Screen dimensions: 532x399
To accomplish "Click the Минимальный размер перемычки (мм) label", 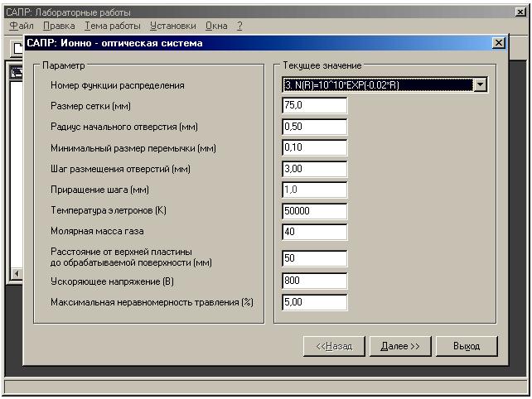I will pyautogui.click(x=133, y=148).
